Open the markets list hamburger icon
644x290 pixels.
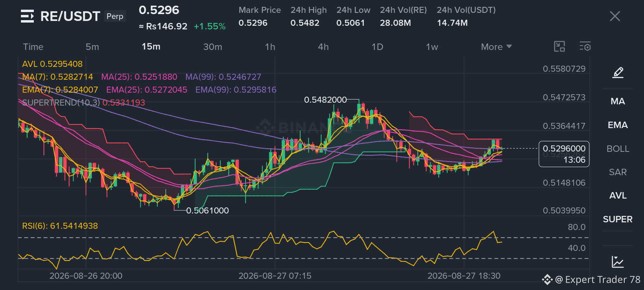[27, 16]
